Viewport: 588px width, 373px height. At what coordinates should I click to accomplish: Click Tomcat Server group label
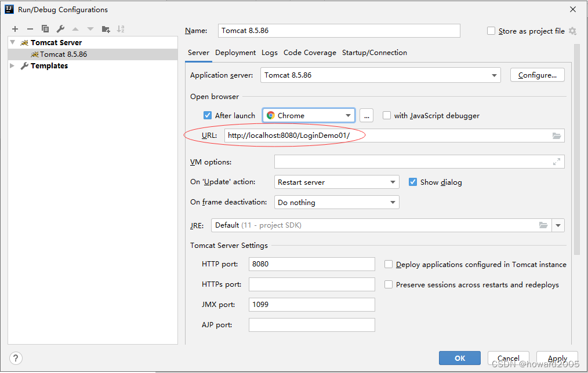coord(56,43)
